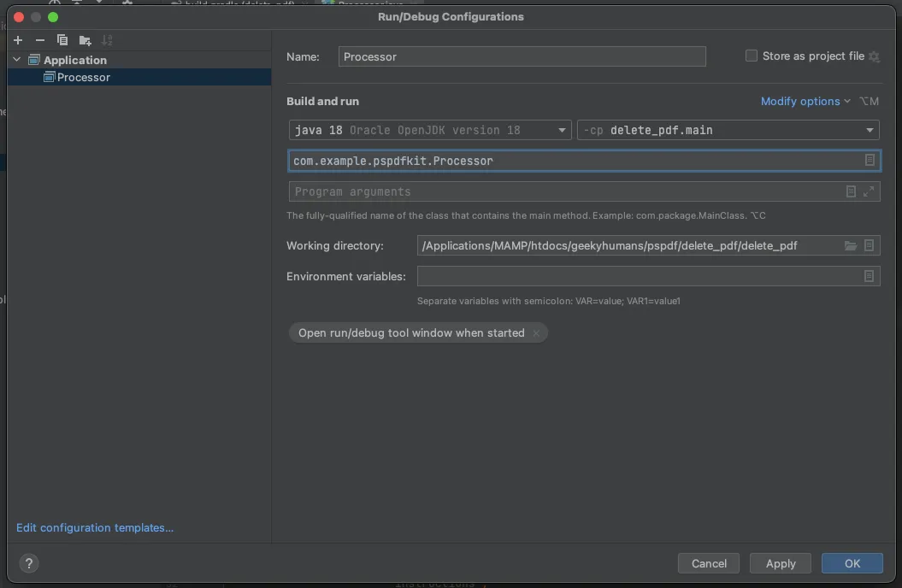Copy the Processor configuration with the duplicate icon
This screenshot has height=588, width=902.
[x=62, y=39]
